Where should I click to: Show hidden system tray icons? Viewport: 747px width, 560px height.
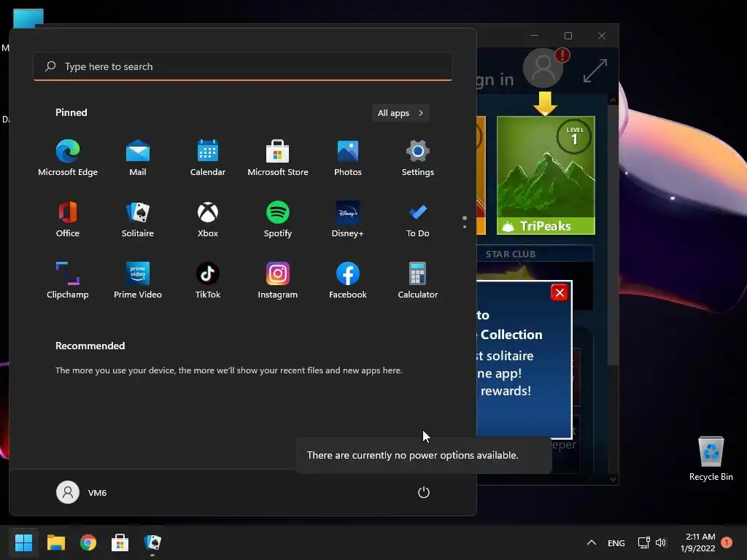(591, 542)
